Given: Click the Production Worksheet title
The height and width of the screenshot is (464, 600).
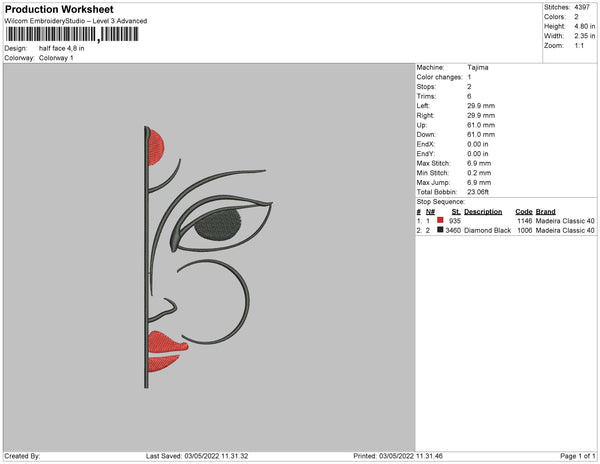Looking at the screenshot, I should (59, 9).
